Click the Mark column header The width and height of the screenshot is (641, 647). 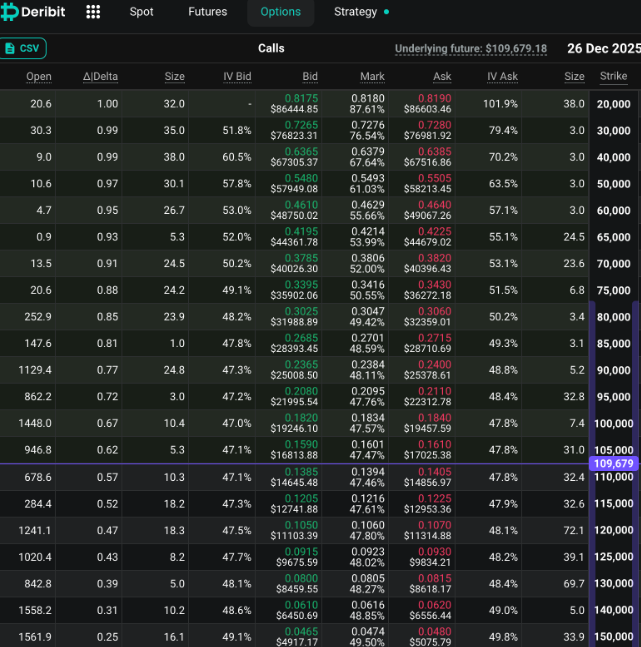372,76
